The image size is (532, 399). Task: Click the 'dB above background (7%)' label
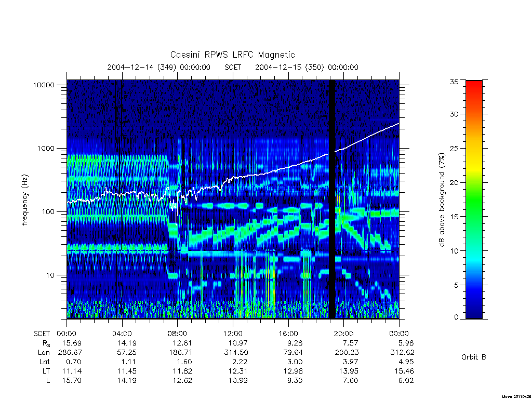click(x=442, y=200)
